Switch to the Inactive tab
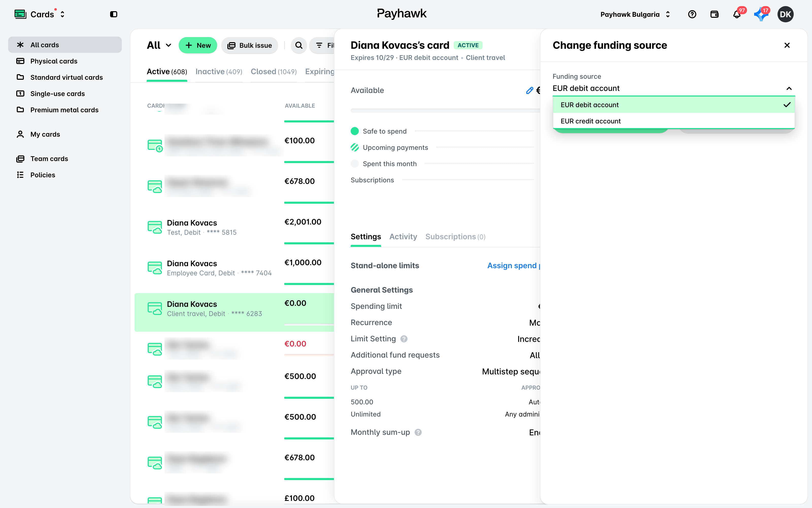The height and width of the screenshot is (508, 812). click(219, 72)
